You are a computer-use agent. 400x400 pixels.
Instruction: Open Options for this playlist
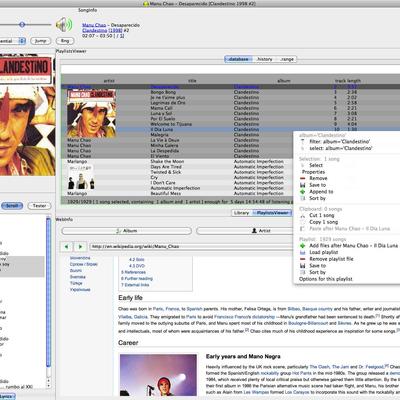click(x=326, y=279)
